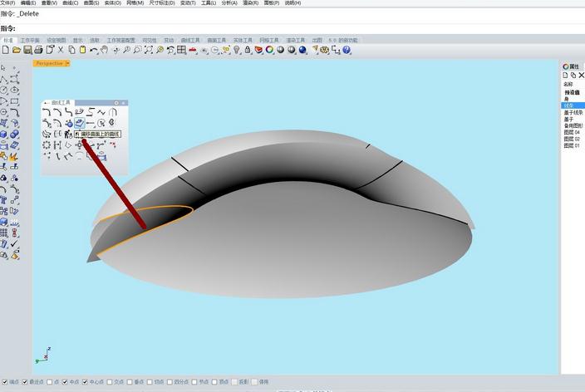Enable the 交点 osnap checkbox
The height and width of the screenshot is (392, 585).
coord(109,382)
